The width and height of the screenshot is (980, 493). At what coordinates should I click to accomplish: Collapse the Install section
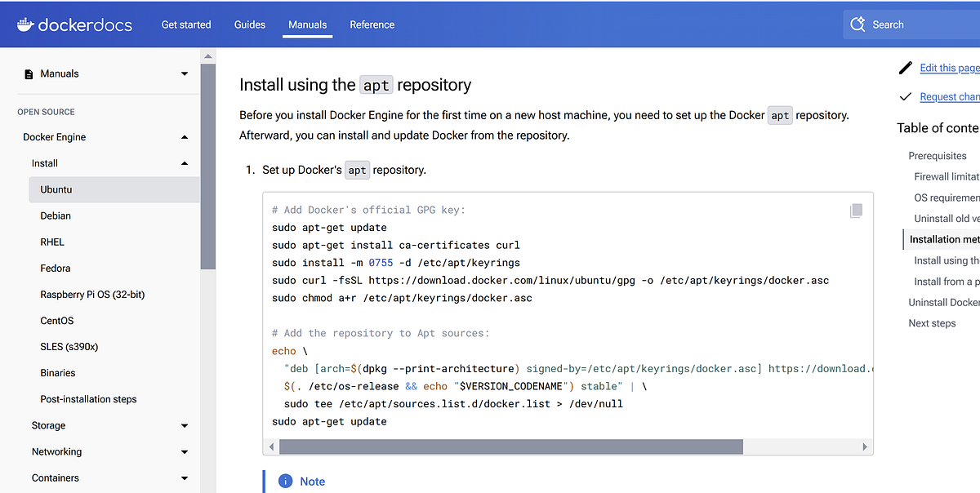coord(185,162)
